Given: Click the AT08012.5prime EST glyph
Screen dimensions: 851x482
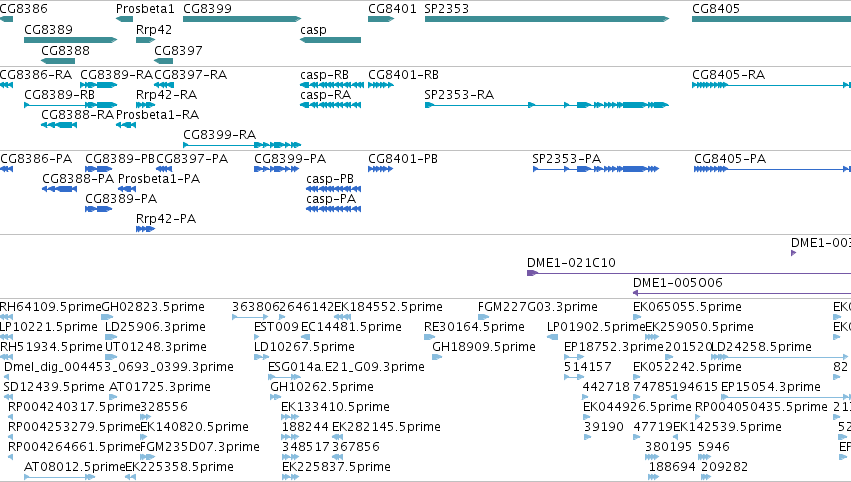Looking at the screenshot, I should point(60,477).
